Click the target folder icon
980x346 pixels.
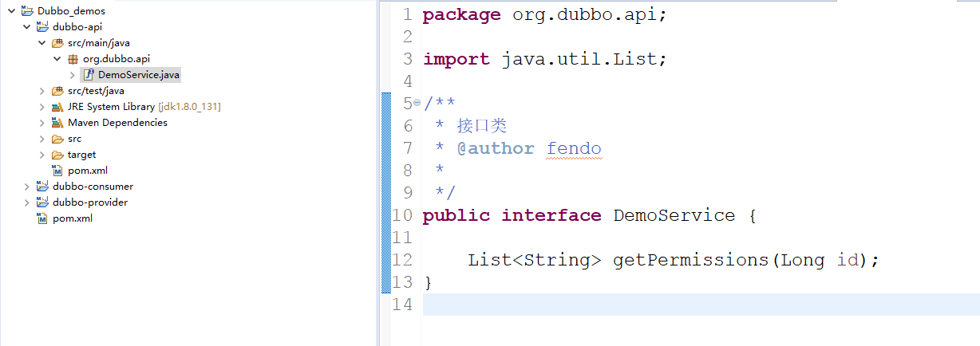(x=57, y=155)
